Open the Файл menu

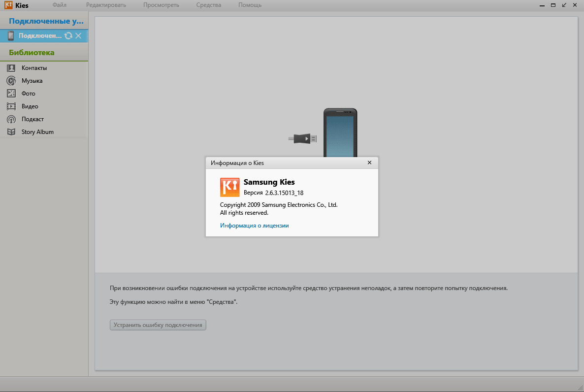(60, 5)
